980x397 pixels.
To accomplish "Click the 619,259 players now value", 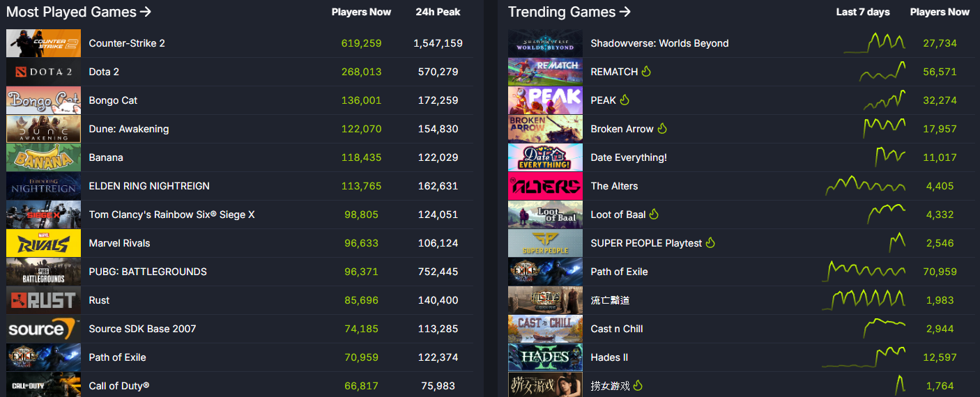I will point(361,43).
